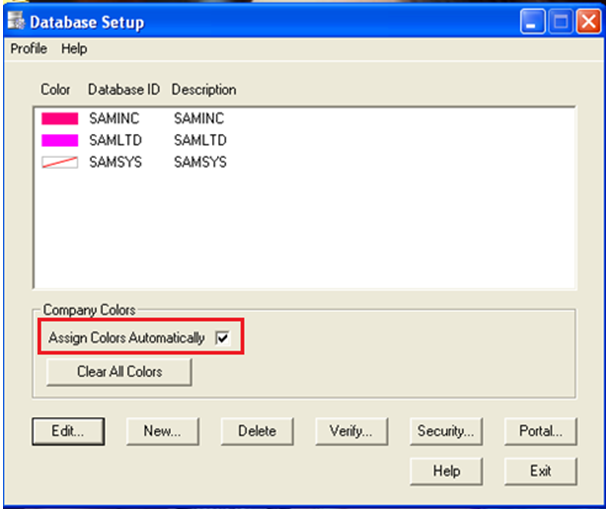Open the Security... dialog button
The image size is (607, 509).
coord(446,431)
